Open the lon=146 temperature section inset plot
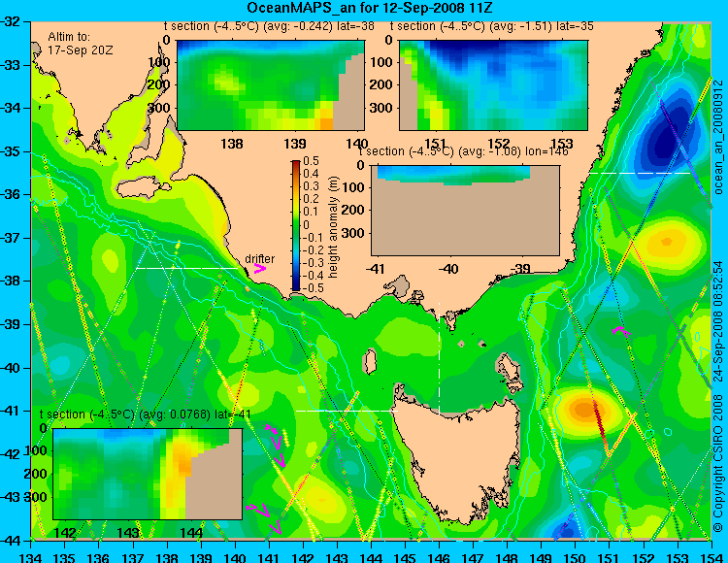The height and width of the screenshot is (563, 728). pyautogui.click(x=465, y=211)
